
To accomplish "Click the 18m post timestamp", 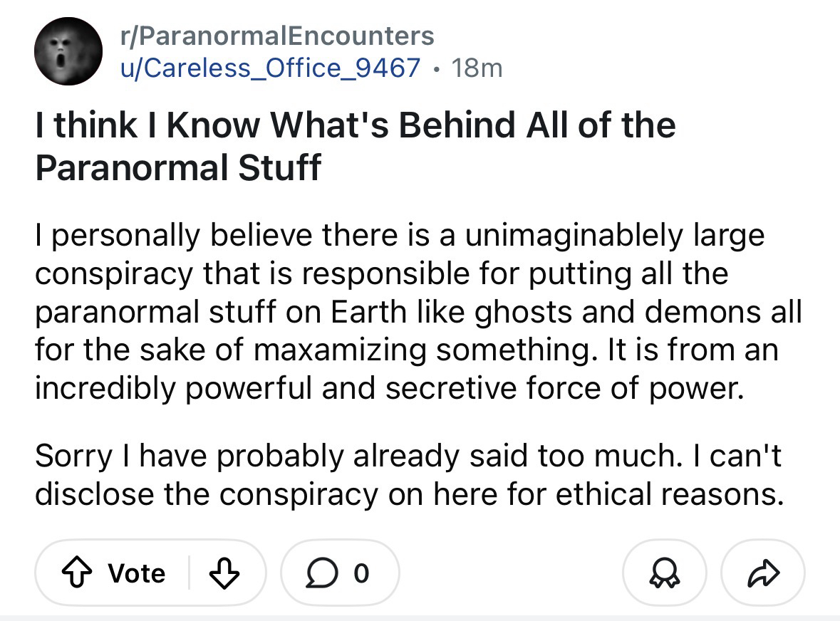I will (x=477, y=68).
